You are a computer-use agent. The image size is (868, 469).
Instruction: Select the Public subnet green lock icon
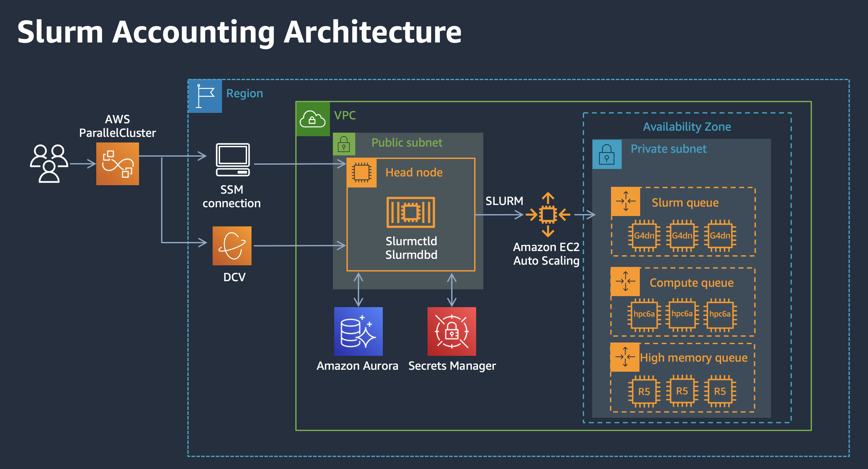coord(344,144)
